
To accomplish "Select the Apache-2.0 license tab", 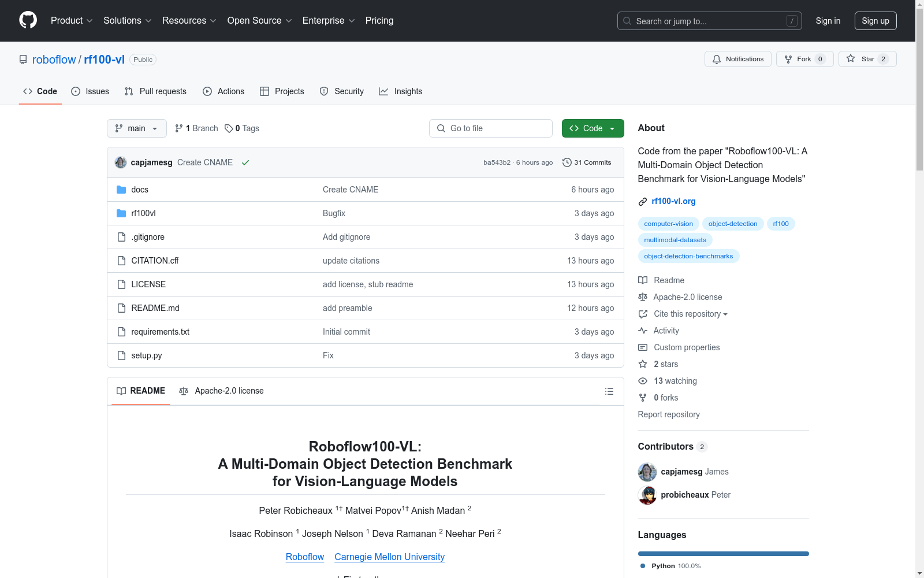I will pos(222,391).
